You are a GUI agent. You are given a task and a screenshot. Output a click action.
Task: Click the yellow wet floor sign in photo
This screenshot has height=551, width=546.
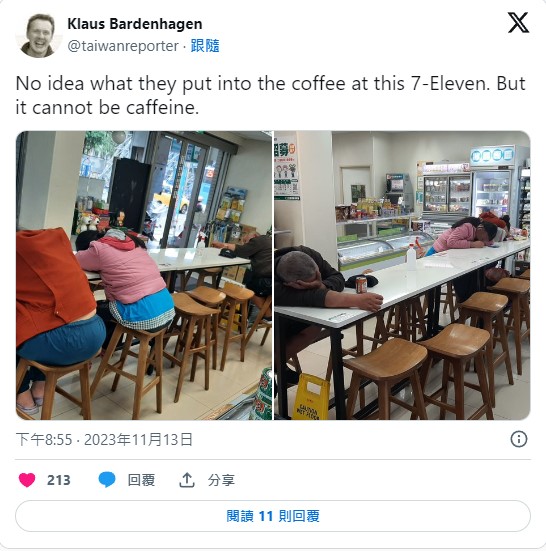point(311,397)
